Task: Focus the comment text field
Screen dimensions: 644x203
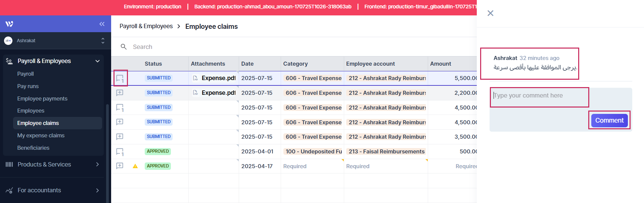Action: pyautogui.click(x=539, y=96)
